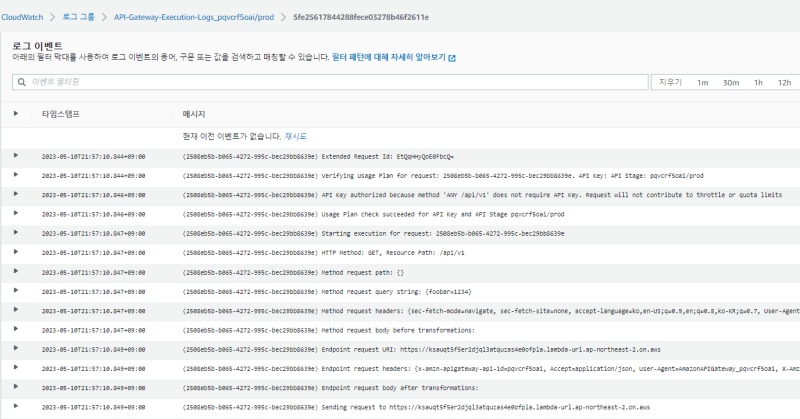Click the 타임스탬프 column header
The image size is (800, 419).
pyautogui.click(x=60, y=114)
